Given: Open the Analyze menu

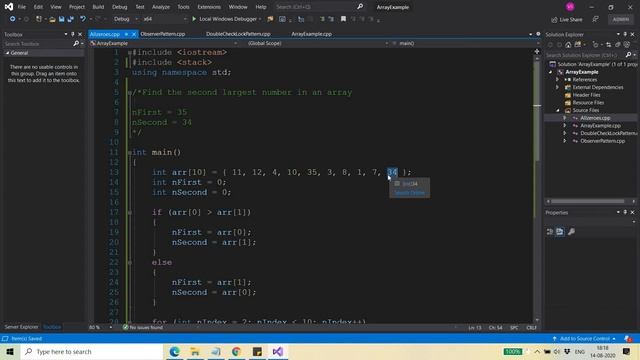Looking at the screenshot, I should click(161, 7).
